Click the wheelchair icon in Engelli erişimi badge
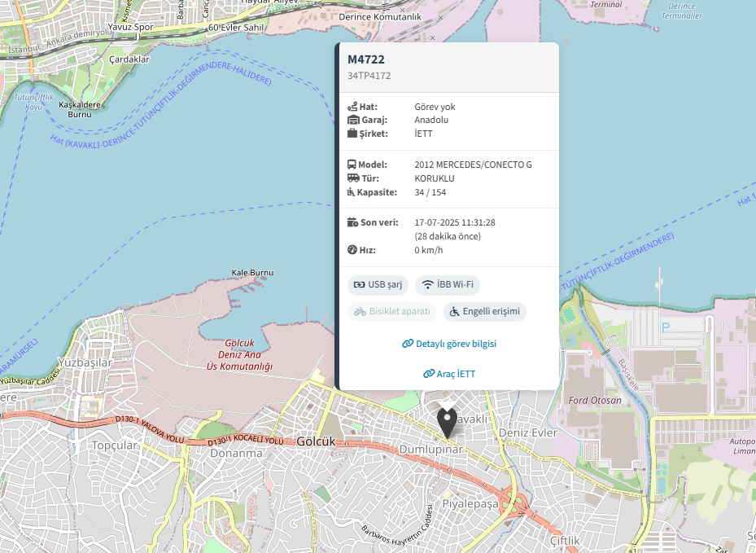This screenshot has height=553, width=756. coord(455,312)
